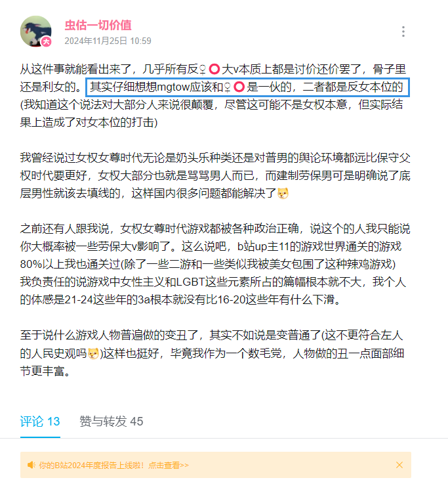Switch to the 赞与转发 45 tab
This screenshot has height=480, width=448.
(x=112, y=422)
